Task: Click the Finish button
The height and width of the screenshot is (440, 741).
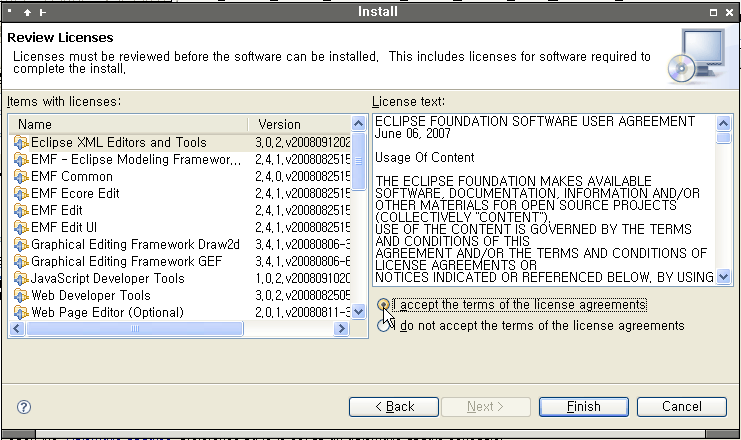Action: pos(584,407)
